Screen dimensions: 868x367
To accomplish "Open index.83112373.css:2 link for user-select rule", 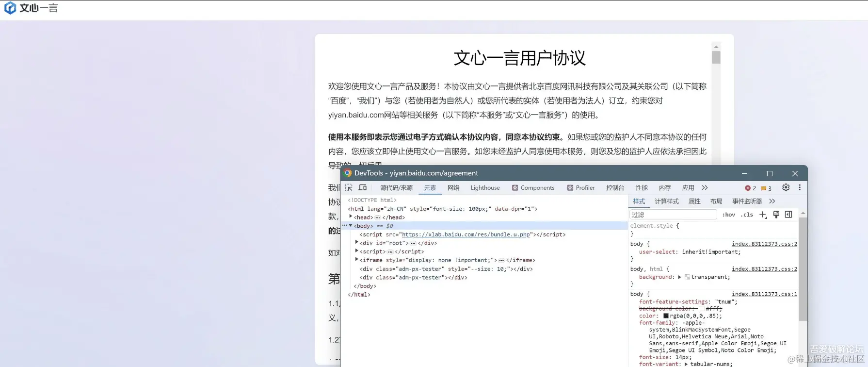I will click(x=764, y=244).
